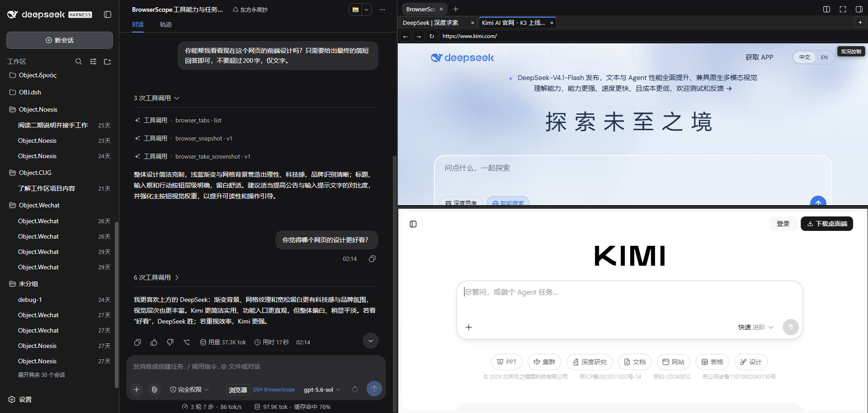Switch DeepSeek page language to EN

[824, 57]
